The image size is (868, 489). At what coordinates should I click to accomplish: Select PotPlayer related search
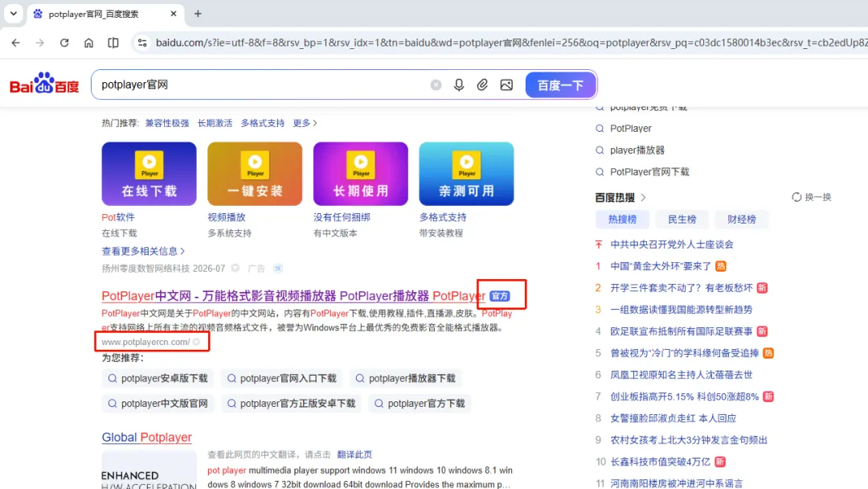click(631, 128)
